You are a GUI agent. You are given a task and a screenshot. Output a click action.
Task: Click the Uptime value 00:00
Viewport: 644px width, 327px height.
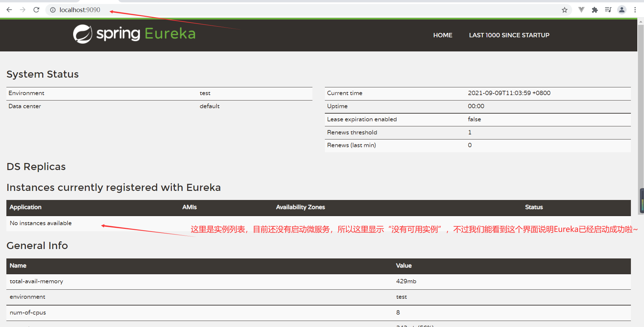coord(476,106)
